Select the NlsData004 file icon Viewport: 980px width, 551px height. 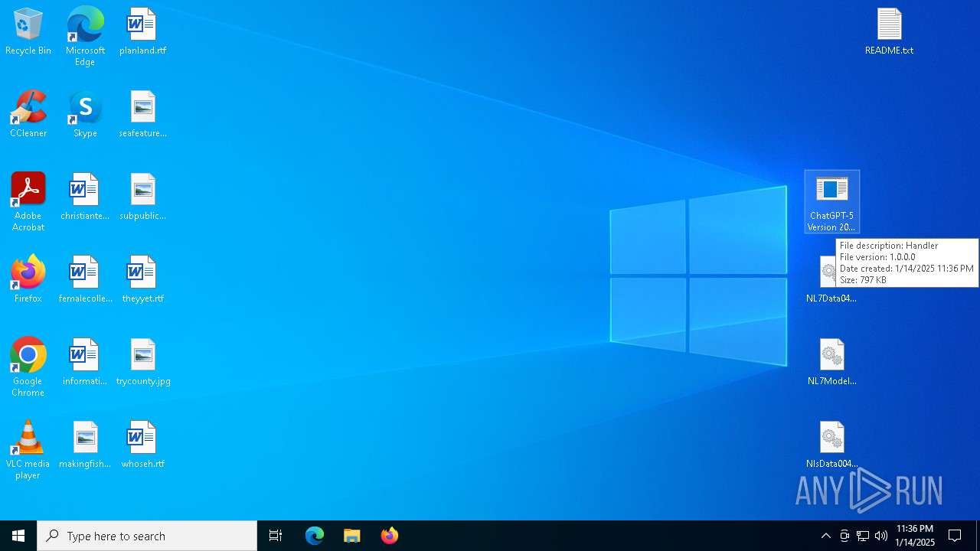[831, 445]
